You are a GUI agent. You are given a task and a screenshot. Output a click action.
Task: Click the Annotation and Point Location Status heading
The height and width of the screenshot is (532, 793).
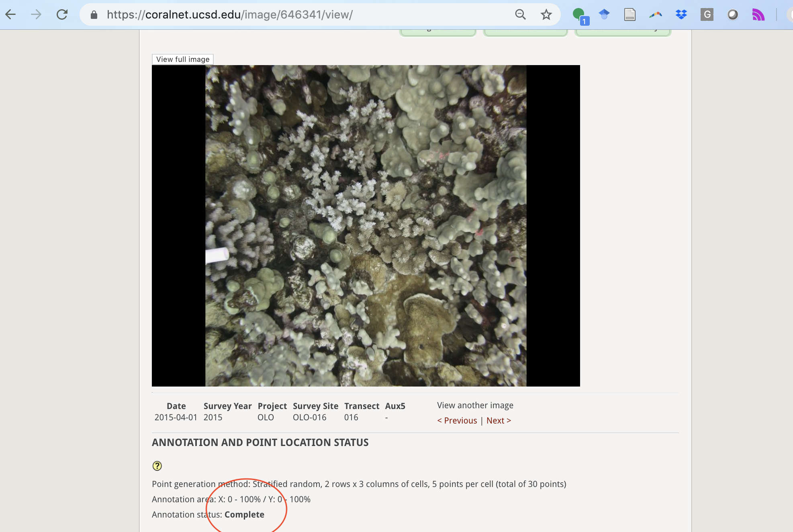tap(260, 442)
